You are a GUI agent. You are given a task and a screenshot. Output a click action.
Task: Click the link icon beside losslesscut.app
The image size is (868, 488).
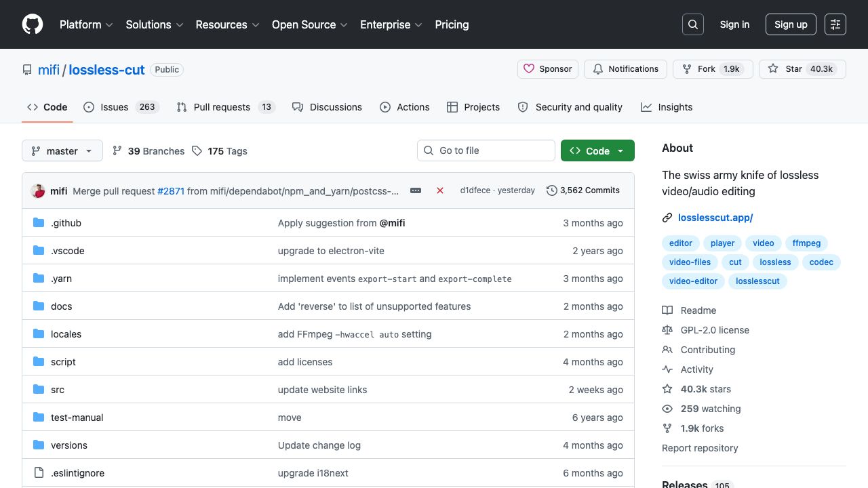667,218
